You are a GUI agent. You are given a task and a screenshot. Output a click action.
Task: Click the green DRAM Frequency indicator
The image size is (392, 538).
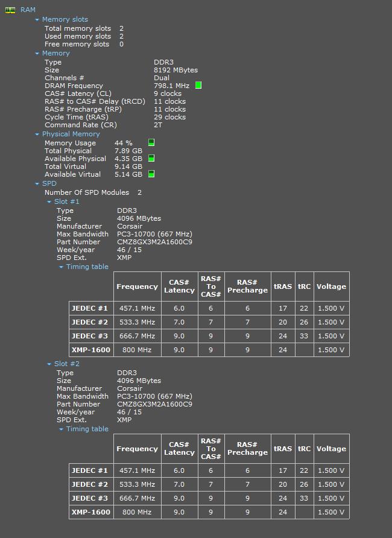pyautogui.click(x=198, y=86)
